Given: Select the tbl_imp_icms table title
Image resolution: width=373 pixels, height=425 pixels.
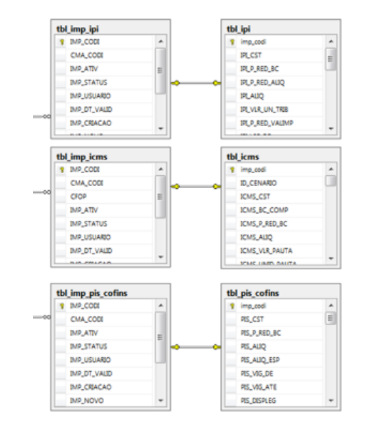Looking at the screenshot, I should coord(82,157).
